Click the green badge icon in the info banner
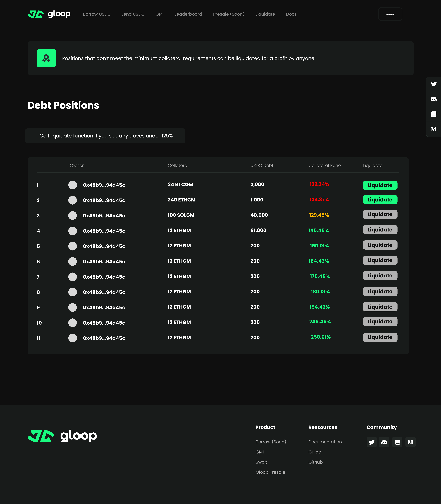The width and height of the screenshot is (441, 504). tap(46, 58)
